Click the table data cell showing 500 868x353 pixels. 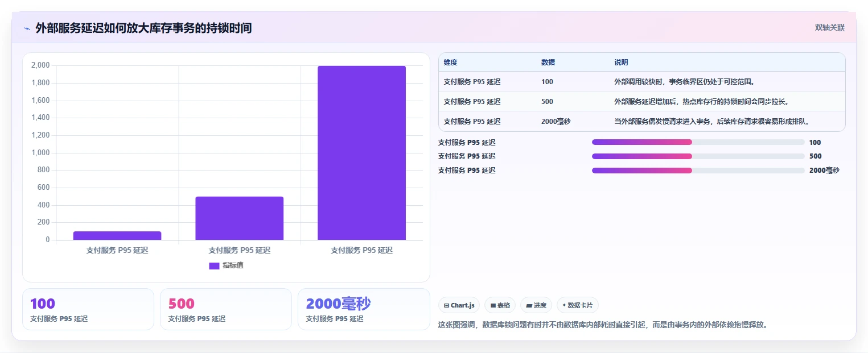pos(547,102)
